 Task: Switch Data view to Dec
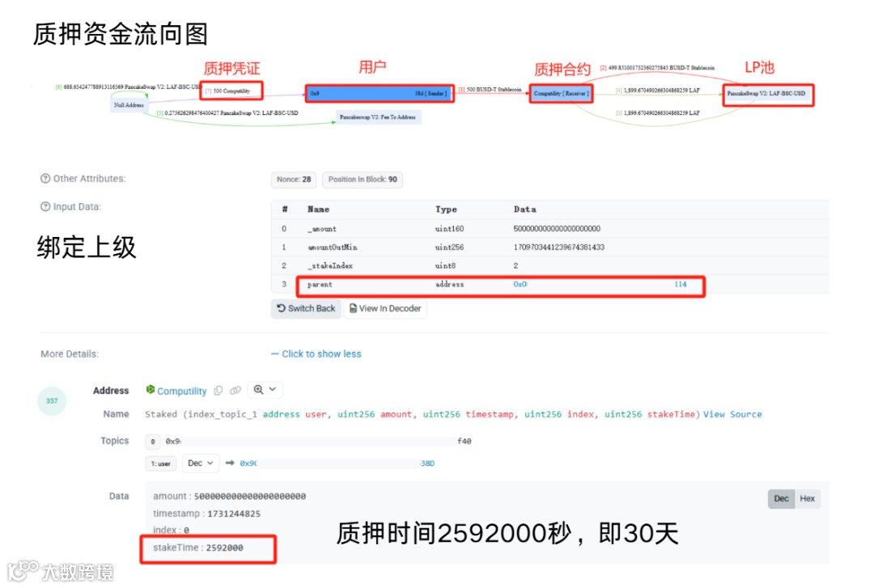coord(781,499)
